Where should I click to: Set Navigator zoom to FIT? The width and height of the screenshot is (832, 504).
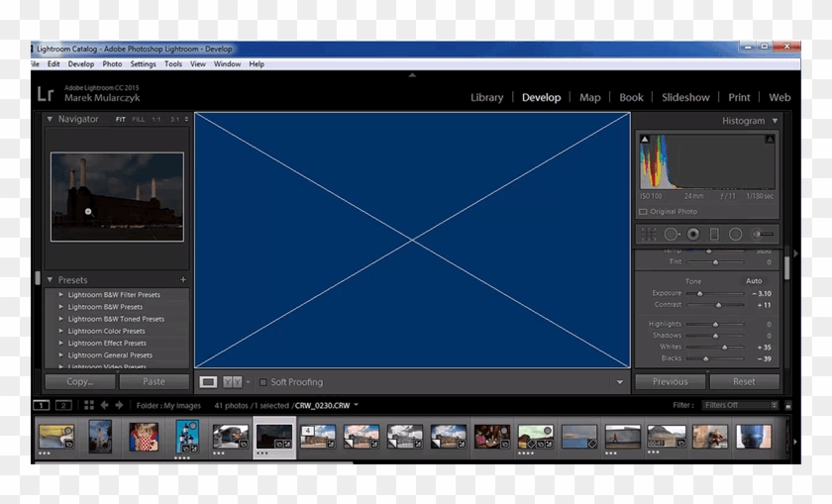121,120
